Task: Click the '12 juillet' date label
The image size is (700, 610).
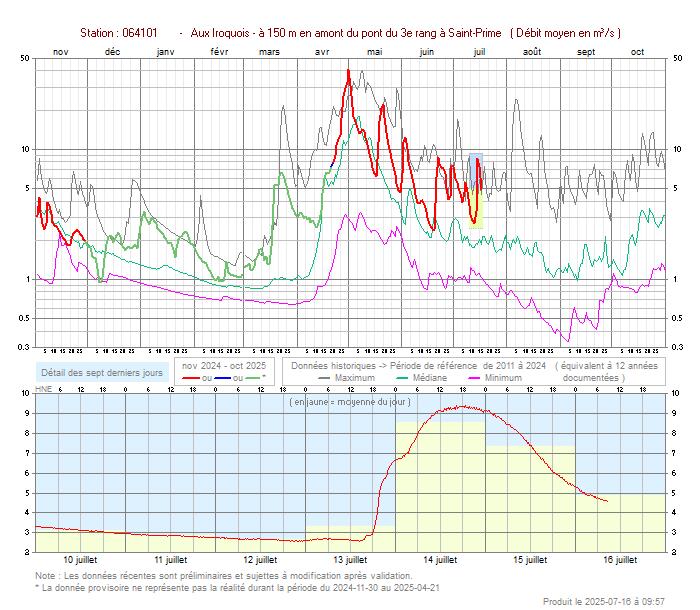Action: click(260, 560)
